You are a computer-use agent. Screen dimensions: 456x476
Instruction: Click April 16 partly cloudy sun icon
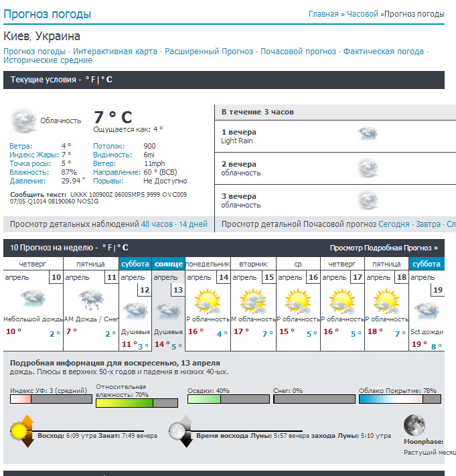click(298, 301)
